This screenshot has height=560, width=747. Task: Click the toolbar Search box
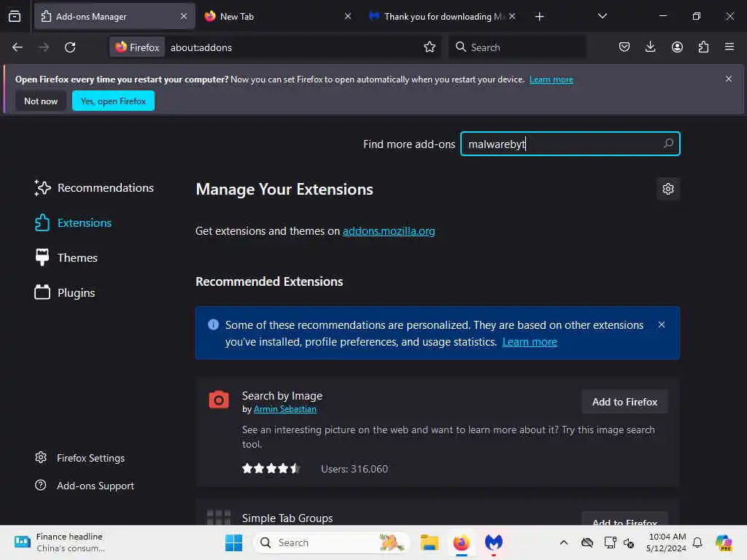[x=517, y=47]
